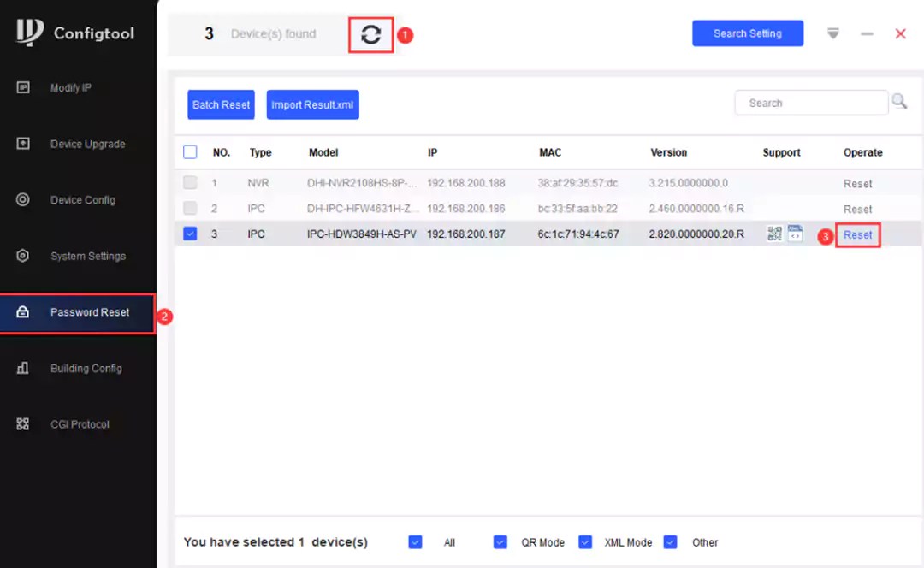Toggle the Other filter checkbox
Viewport: 924px width, 568px height.
[x=670, y=542]
